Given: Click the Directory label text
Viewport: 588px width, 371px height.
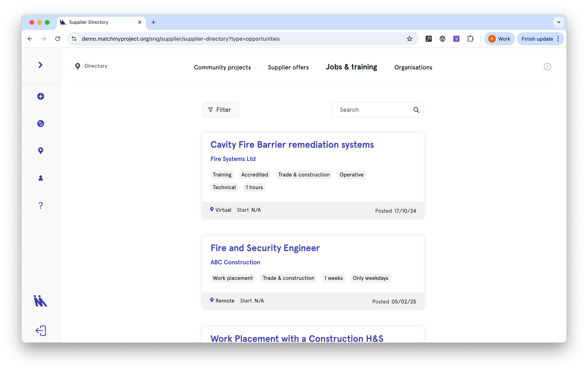Looking at the screenshot, I should click(96, 66).
